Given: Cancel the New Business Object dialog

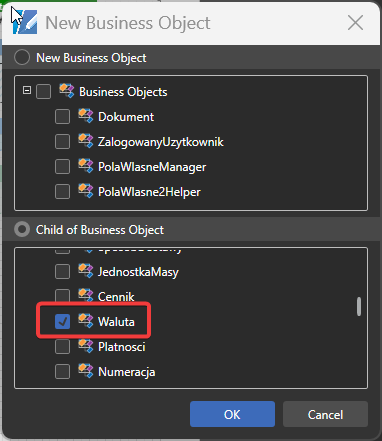Looking at the screenshot, I should tap(325, 414).
